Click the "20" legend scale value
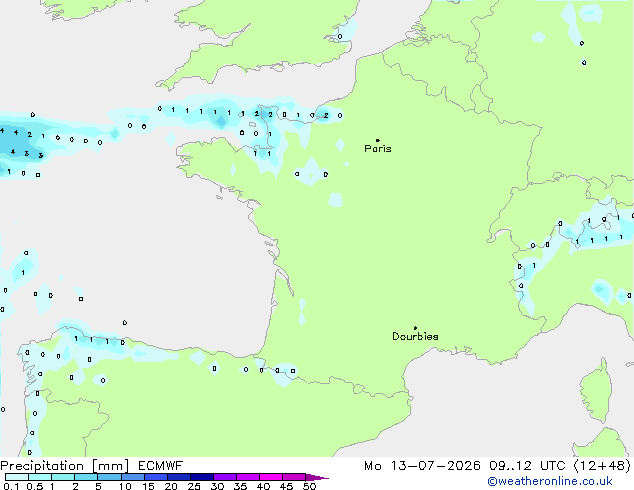The height and width of the screenshot is (490, 634). click(x=171, y=486)
